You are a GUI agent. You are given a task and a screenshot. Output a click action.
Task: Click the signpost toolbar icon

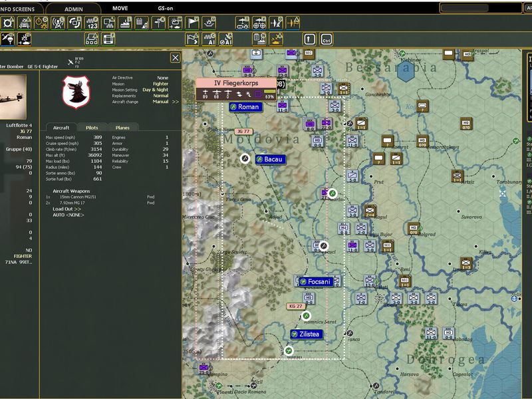click(x=158, y=23)
